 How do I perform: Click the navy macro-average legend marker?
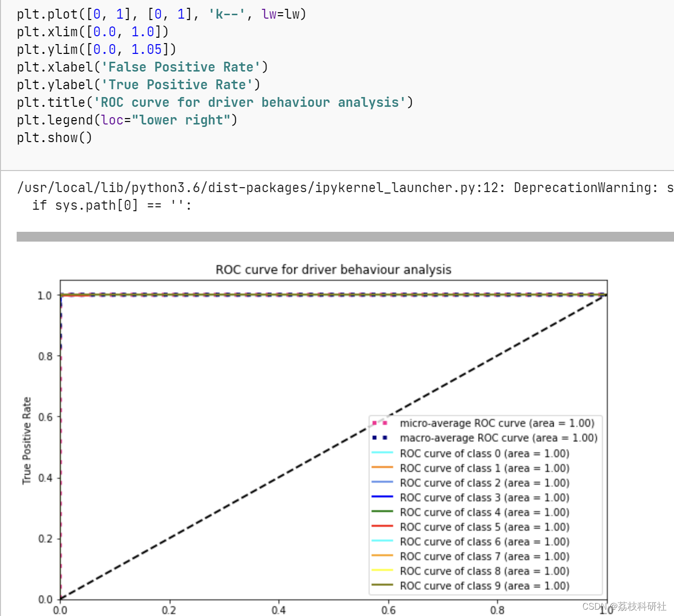click(380, 438)
